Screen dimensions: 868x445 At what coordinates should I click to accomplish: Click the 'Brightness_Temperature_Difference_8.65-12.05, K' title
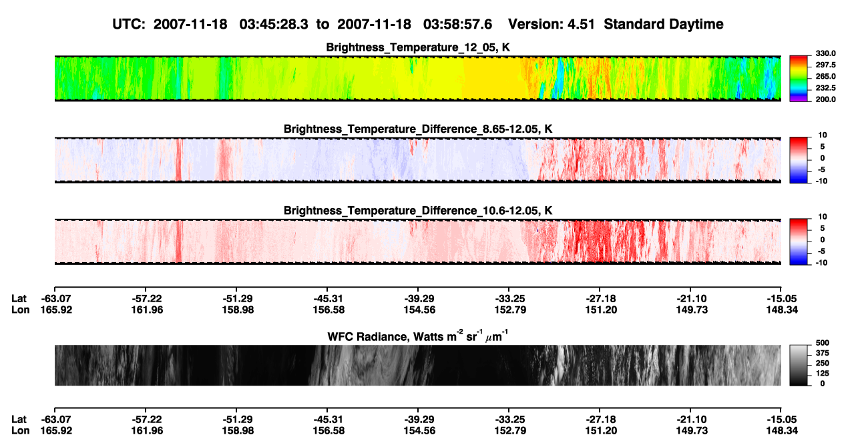click(419, 129)
